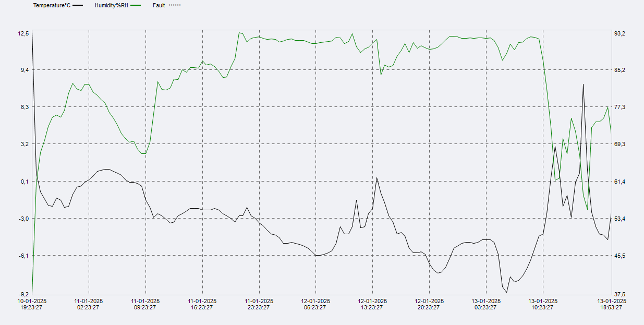Click the 93,2 value on humidity axis
644x325 pixels.
619,33
